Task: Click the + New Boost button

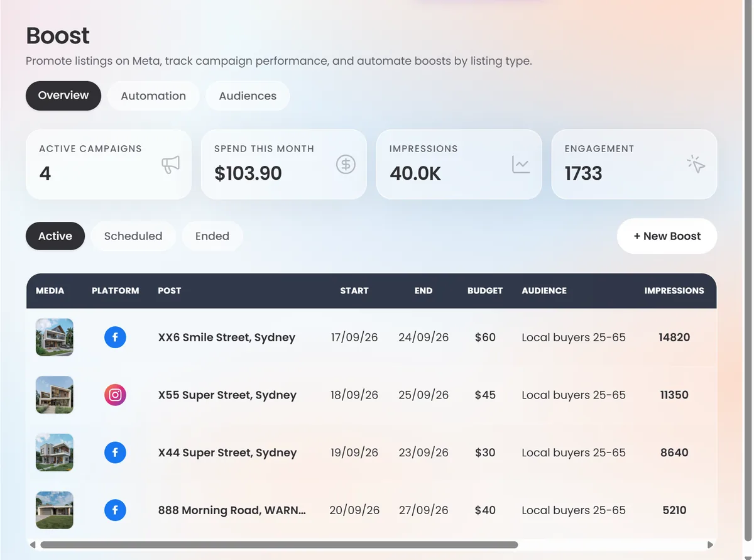Action: pos(667,236)
